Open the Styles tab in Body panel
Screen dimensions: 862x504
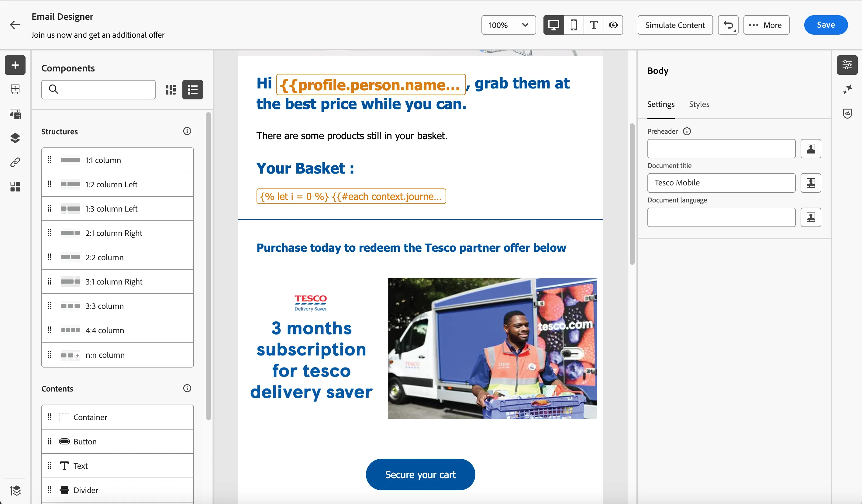pyautogui.click(x=699, y=104)
